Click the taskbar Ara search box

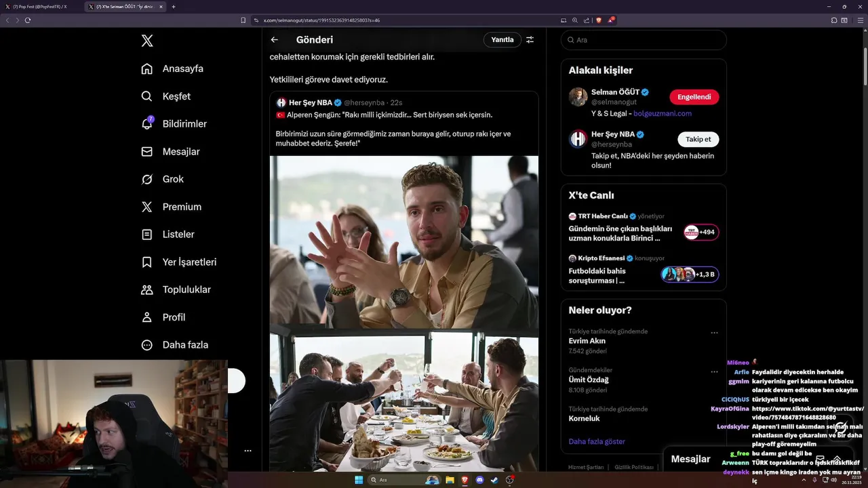coord(406,480)
